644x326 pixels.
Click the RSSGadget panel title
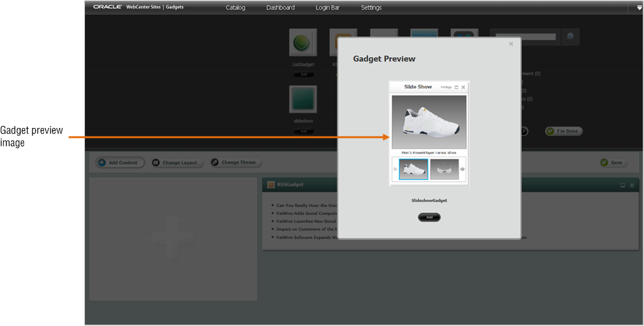coord(290,185)
